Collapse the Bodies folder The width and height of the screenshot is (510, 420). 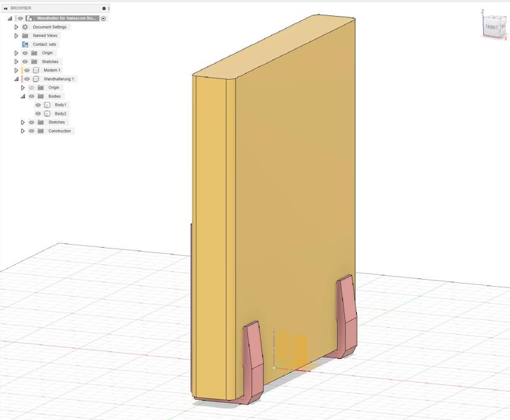(23, 96)
